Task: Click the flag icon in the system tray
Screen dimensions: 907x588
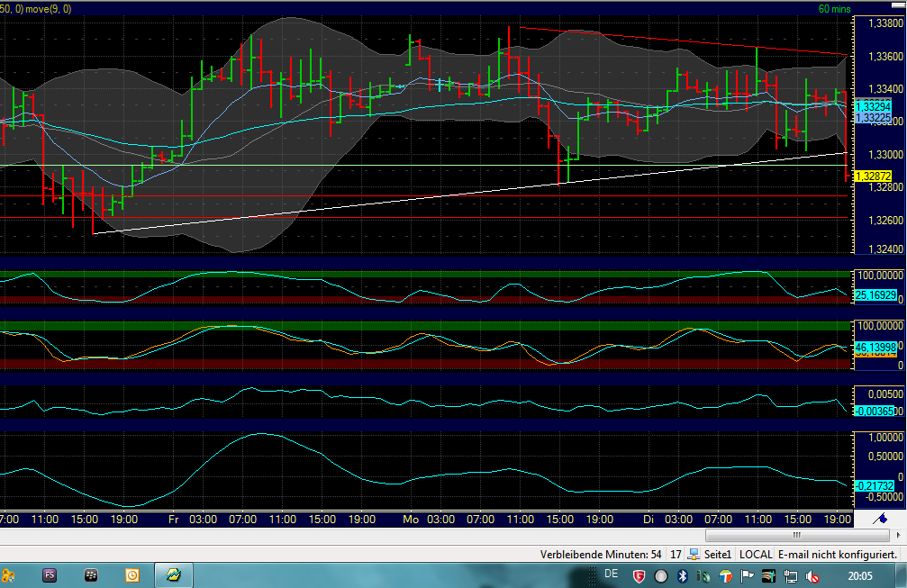Action: coord(747,575)
